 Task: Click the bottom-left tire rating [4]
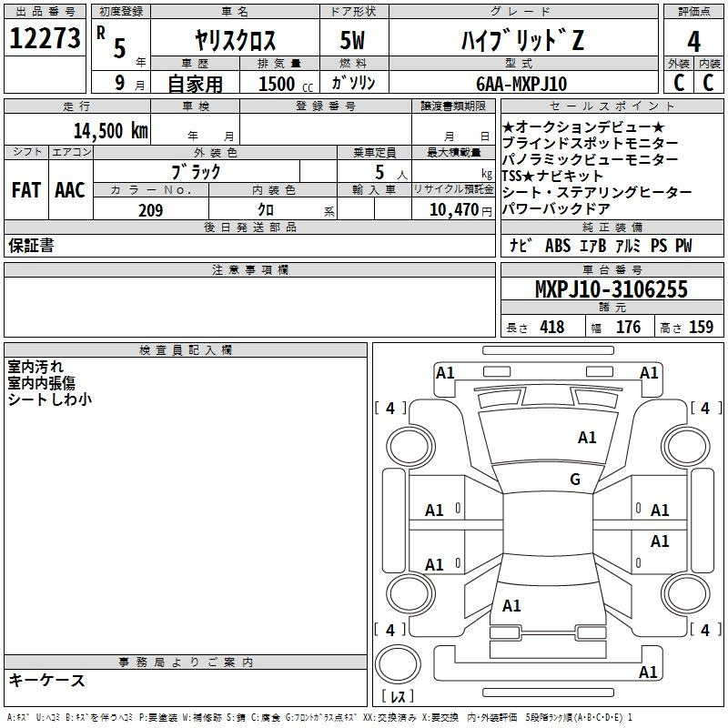click(x=390, y=630)
